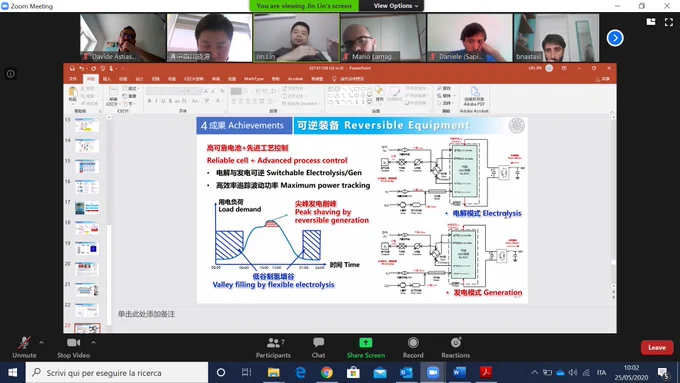Open the font size combo box
Image resolution: width=680 pixels, height=383 pixels.
[194, 91]
